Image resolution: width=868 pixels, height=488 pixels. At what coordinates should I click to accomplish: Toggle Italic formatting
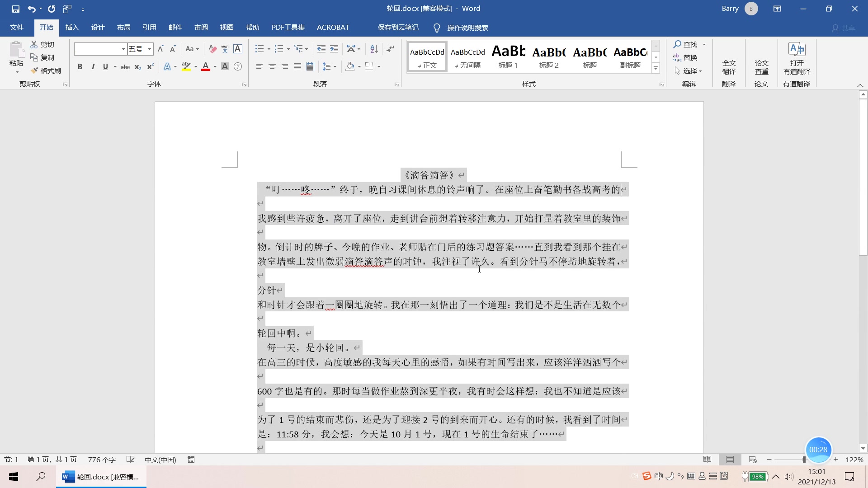[93, 67]
